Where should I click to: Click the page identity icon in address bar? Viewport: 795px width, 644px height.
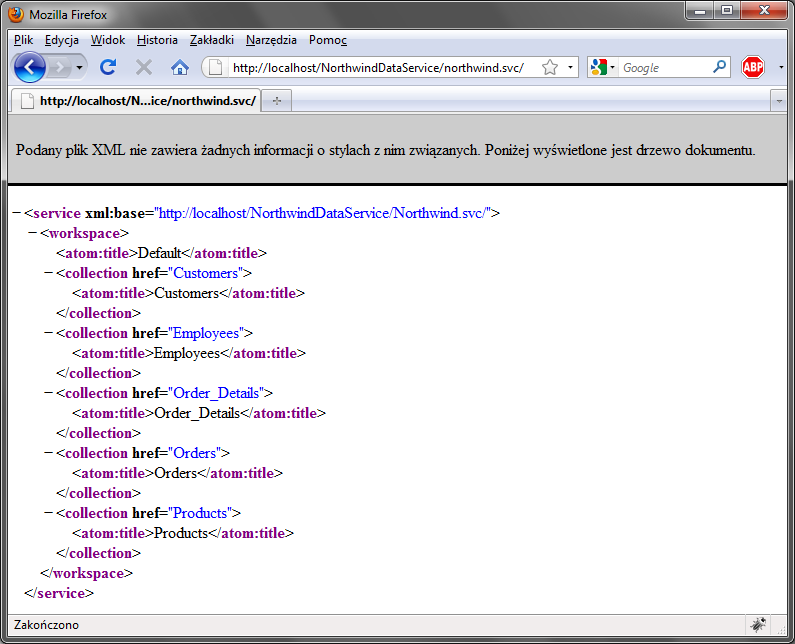pos(215,67)
